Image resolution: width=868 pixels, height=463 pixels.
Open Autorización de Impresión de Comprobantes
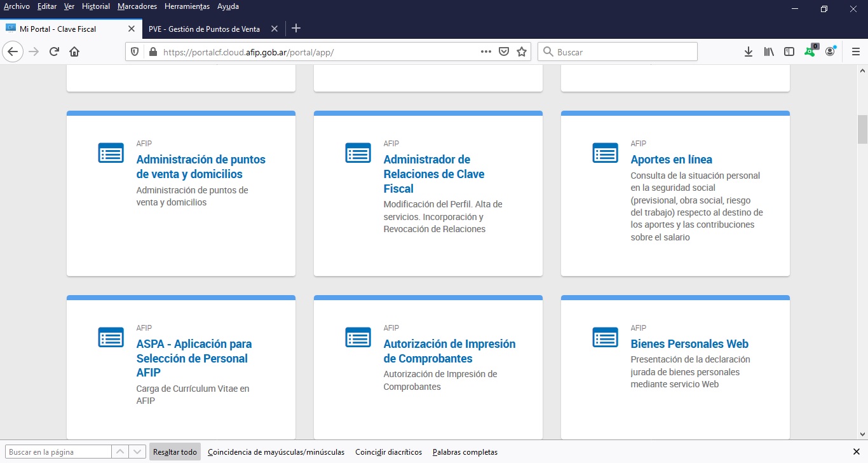click(x=449, y=351)
